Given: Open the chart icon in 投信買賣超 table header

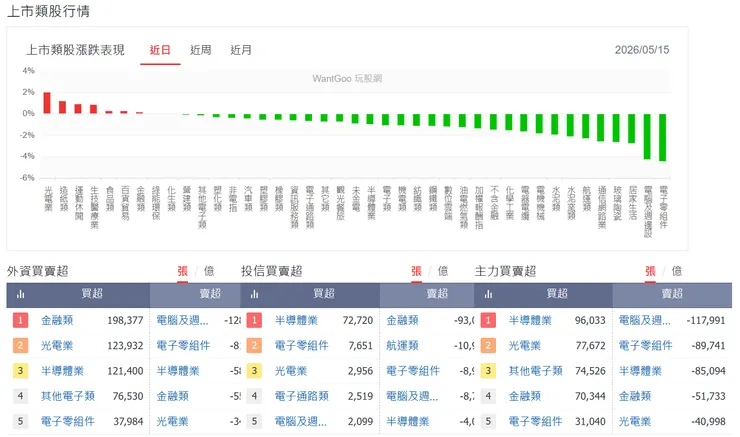Looking at the screenshot, I should coord(254,294).
